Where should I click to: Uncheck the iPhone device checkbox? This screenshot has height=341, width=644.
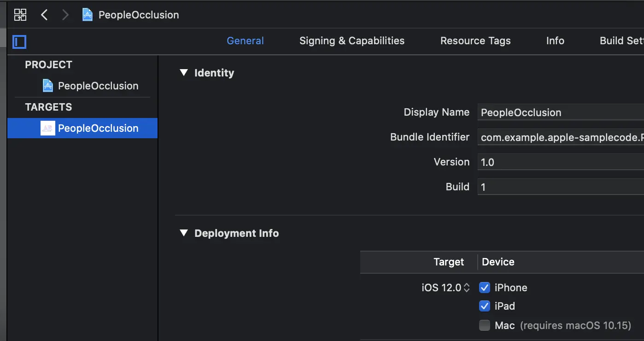tap(485, 288)
